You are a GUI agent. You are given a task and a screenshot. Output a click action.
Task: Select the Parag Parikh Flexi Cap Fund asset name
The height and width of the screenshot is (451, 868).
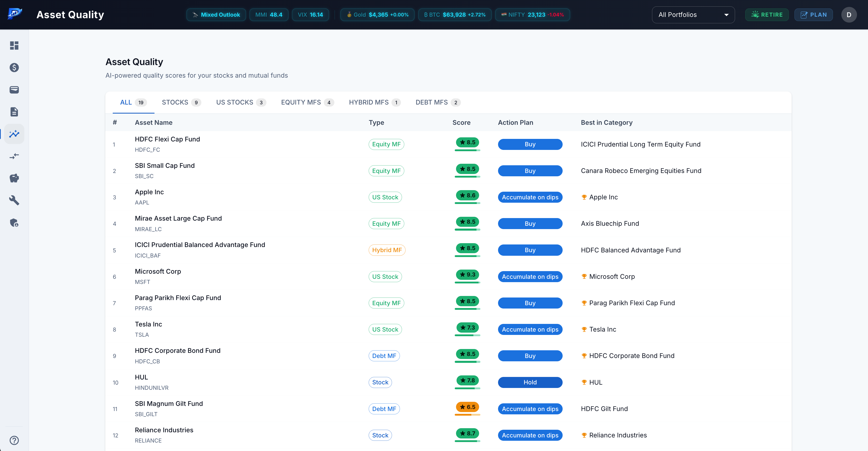(x=178, y=298)
